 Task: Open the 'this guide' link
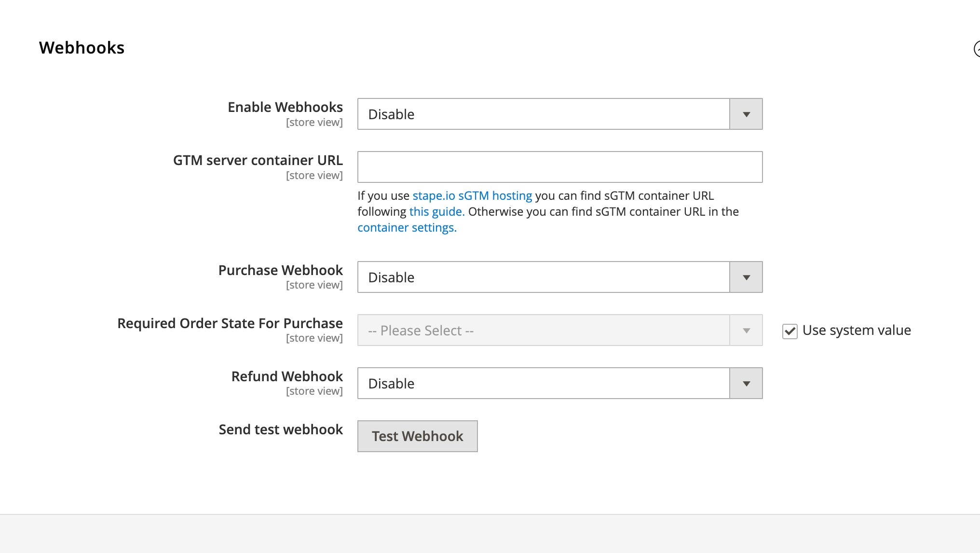[436, 211]
